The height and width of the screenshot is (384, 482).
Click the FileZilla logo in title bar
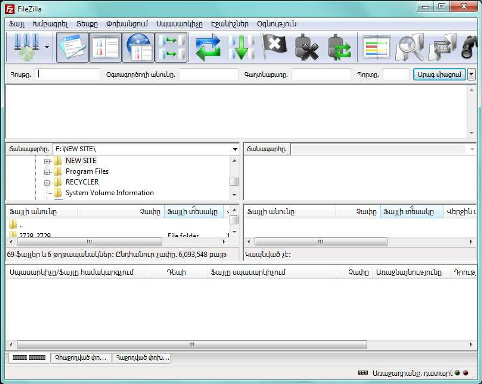coord(10,9)
